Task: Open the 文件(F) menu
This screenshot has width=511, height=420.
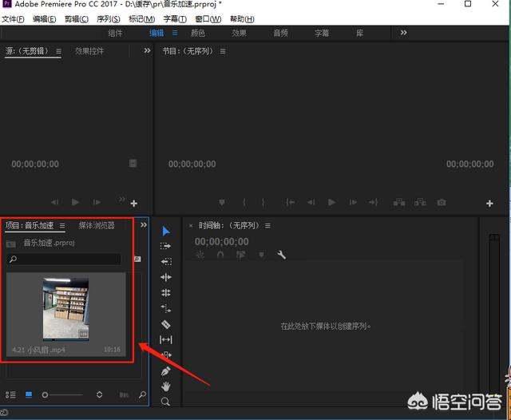Action: [14, 18]
